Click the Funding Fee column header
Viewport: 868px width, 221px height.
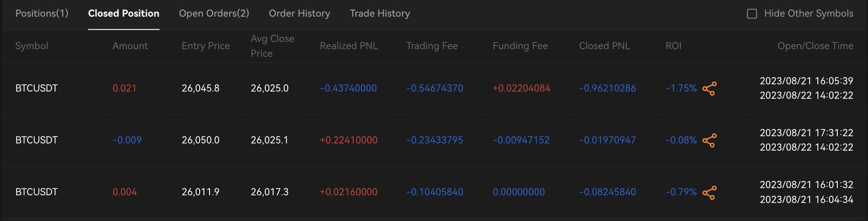tap(520, 46)
